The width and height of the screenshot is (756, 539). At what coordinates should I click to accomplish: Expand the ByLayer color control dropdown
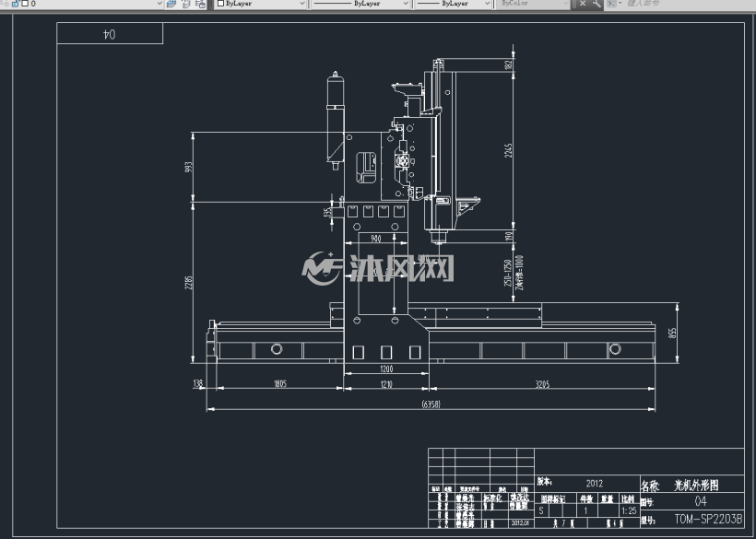(x=260, y=4)
